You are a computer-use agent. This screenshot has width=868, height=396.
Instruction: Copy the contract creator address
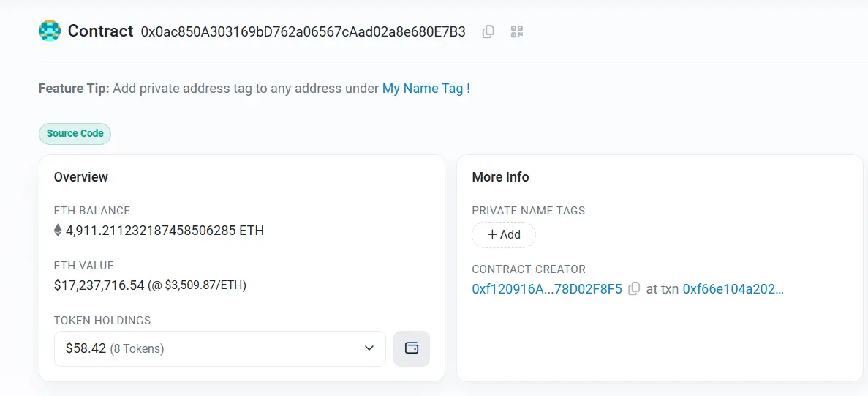click(x=634, y=288)
